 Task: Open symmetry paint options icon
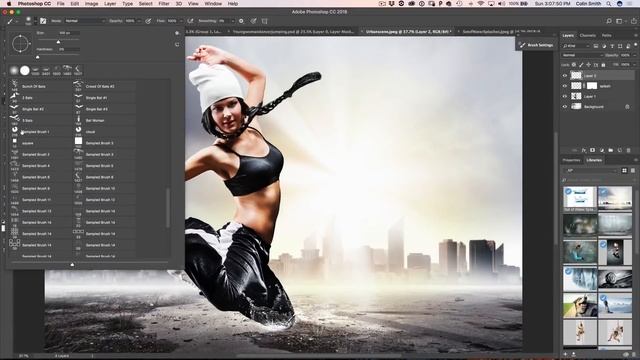tap(264, 21)
